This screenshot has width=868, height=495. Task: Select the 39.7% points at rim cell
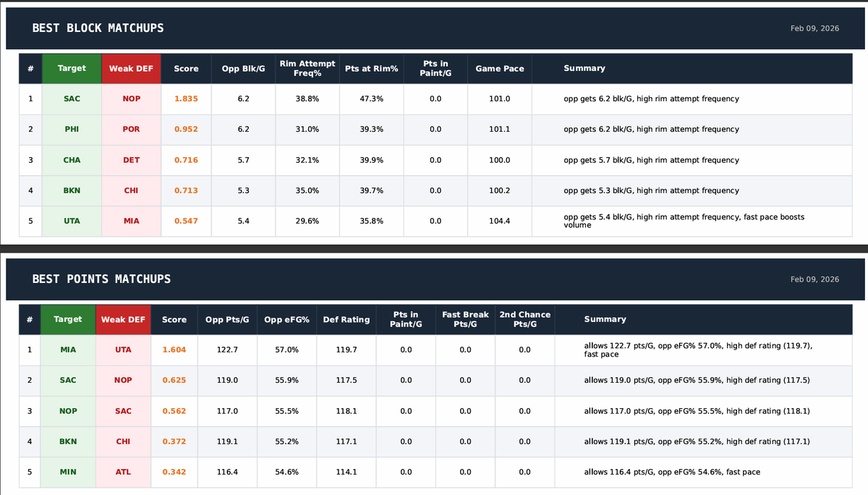pos(371,190)
